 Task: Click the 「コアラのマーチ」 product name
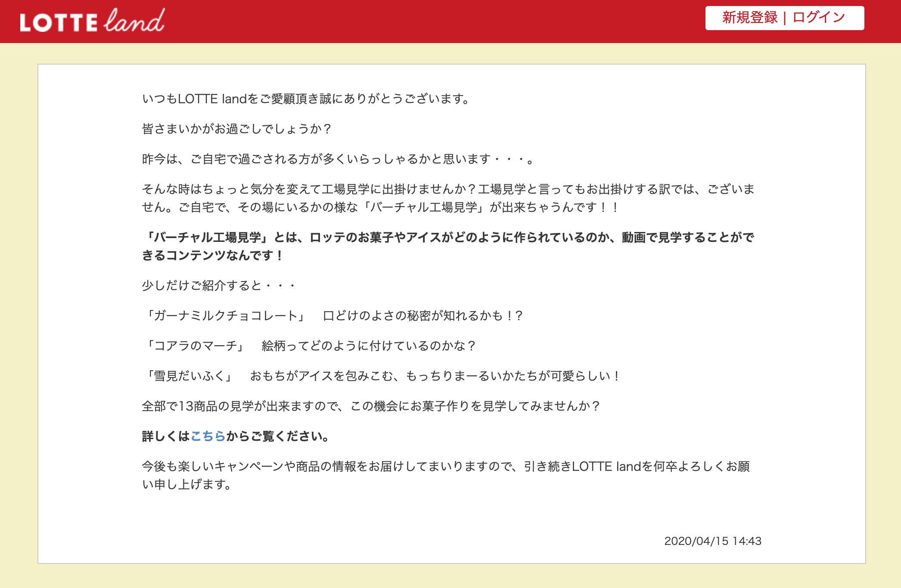tap(195, 346)
